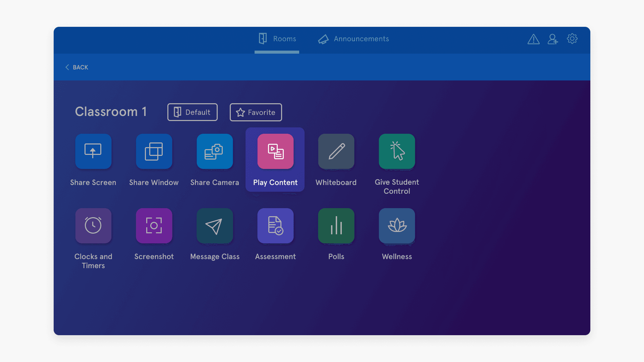Open the Message Class tool
Screen dimensions: 644x362
(215, 226)
